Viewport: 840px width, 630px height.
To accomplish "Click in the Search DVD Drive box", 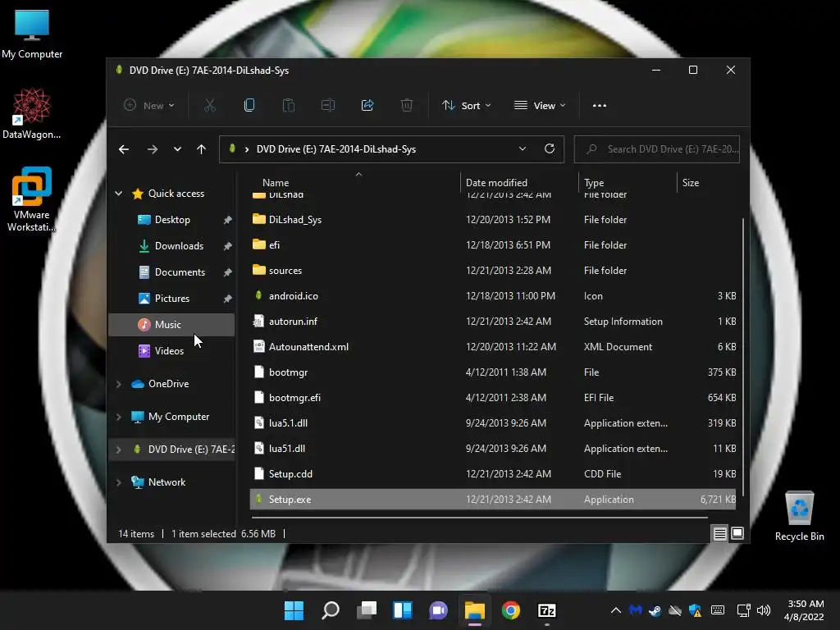I will pos(657,149).
